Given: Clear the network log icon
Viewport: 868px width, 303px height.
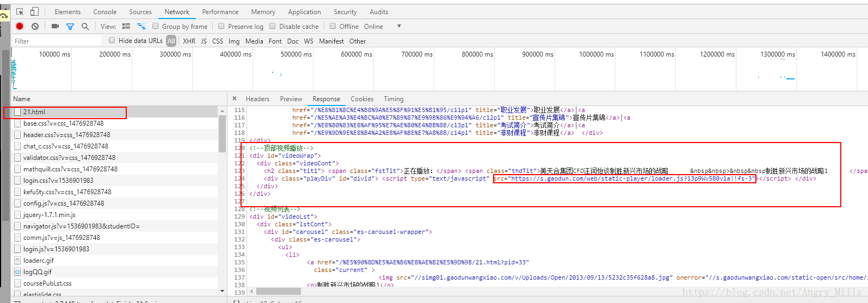Looking at the screenshot, I should tap(35, 26).
